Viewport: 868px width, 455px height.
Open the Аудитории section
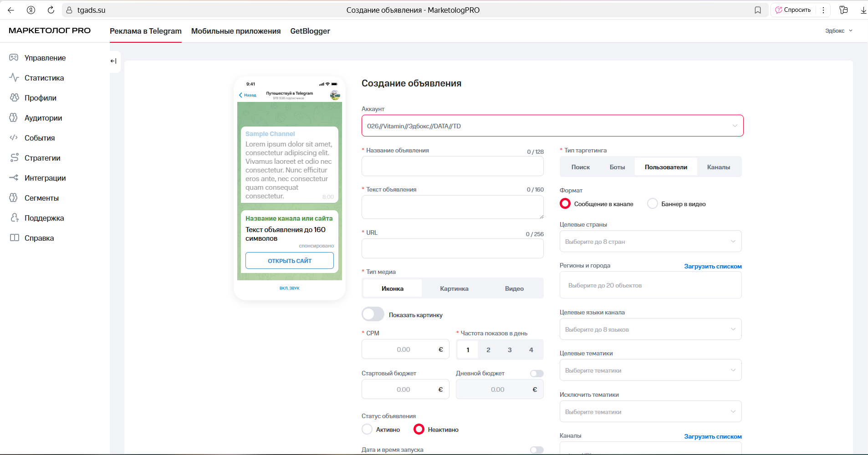(x=42, y=118)
